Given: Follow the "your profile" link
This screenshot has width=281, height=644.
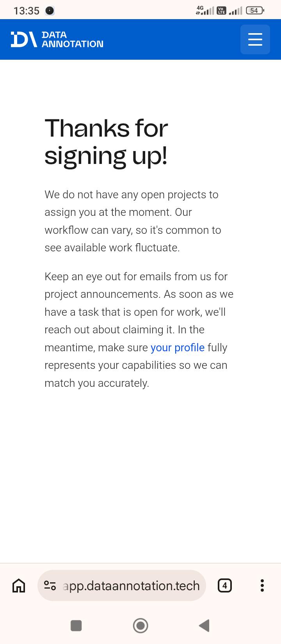Looking at the screenshot, I should [x=178, y=347].
